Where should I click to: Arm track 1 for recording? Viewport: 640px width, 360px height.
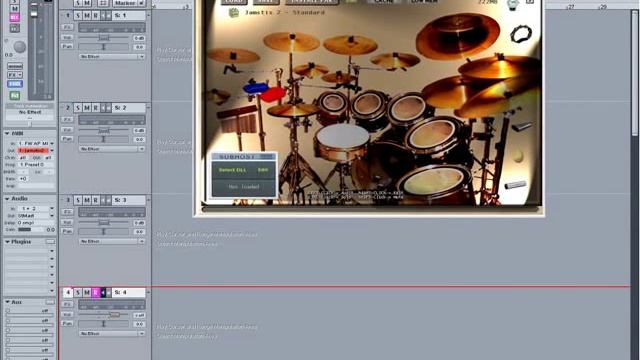[x=96, y=16]
